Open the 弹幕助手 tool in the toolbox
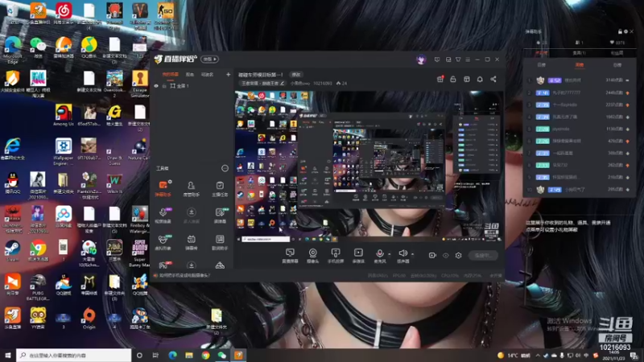 click(x=163, y=188)
